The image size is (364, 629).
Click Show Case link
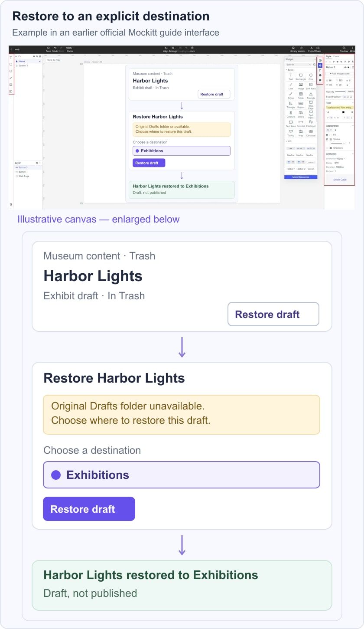340,180
